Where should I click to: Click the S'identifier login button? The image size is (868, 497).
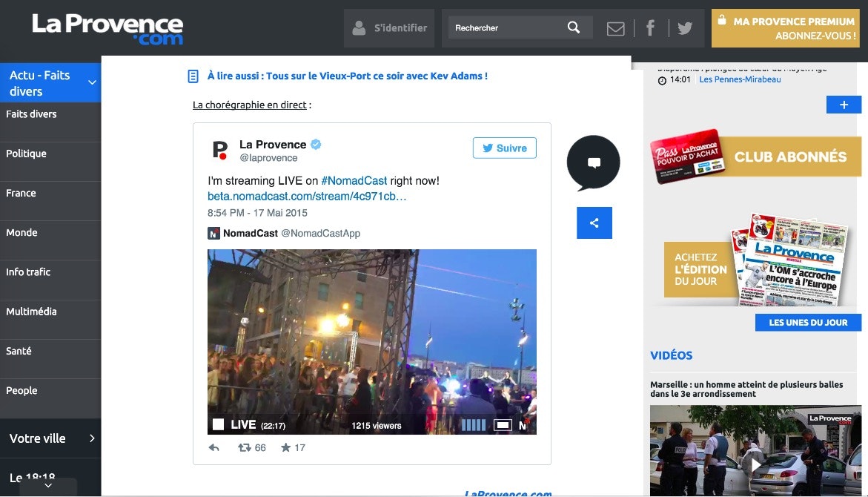click(389, 28)
